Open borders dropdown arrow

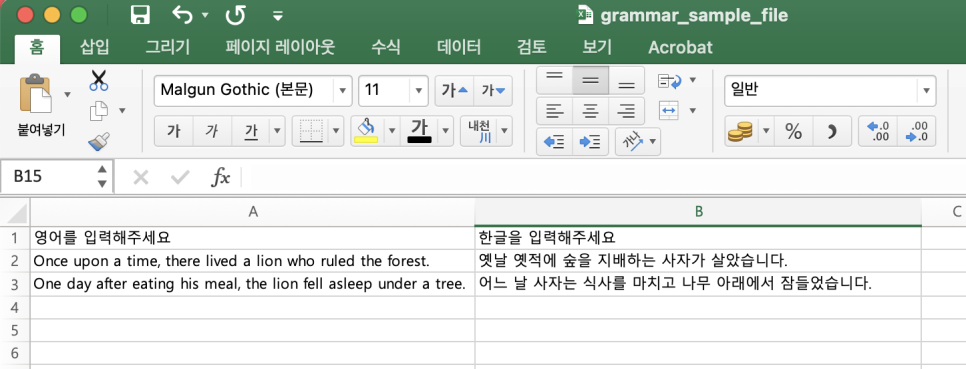pyautogui.click(x=336, y=131)
